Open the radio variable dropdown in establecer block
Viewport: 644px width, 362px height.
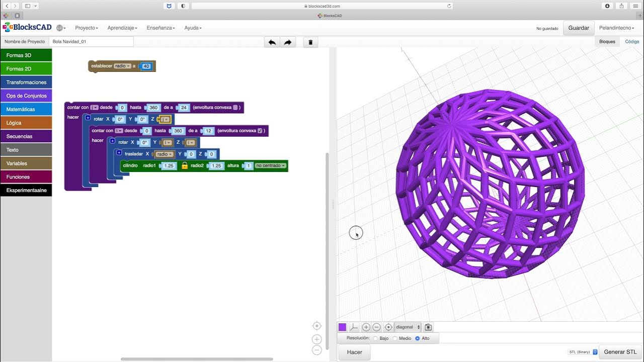122,66
